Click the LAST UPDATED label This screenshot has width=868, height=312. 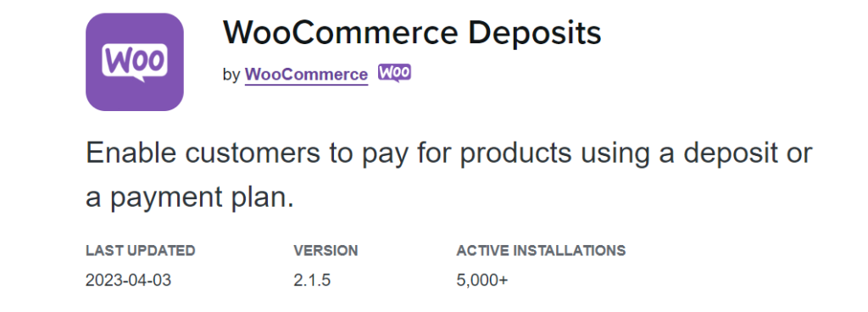click(x=141, y=251)
